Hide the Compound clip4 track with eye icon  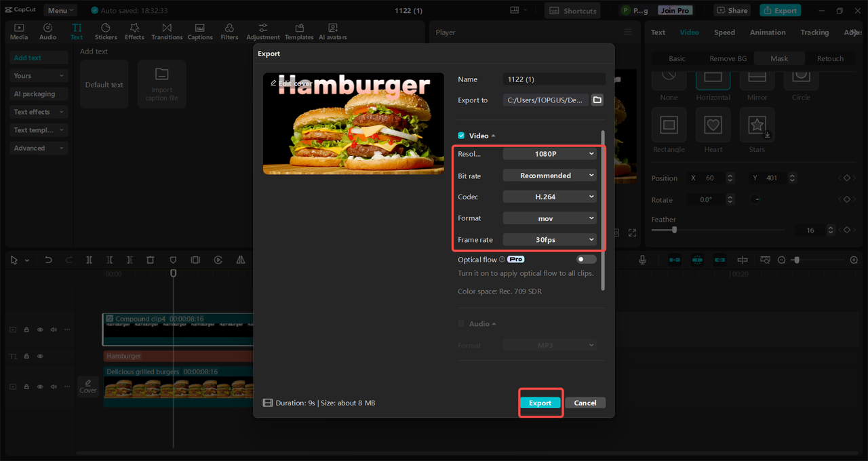click(40, 329)
